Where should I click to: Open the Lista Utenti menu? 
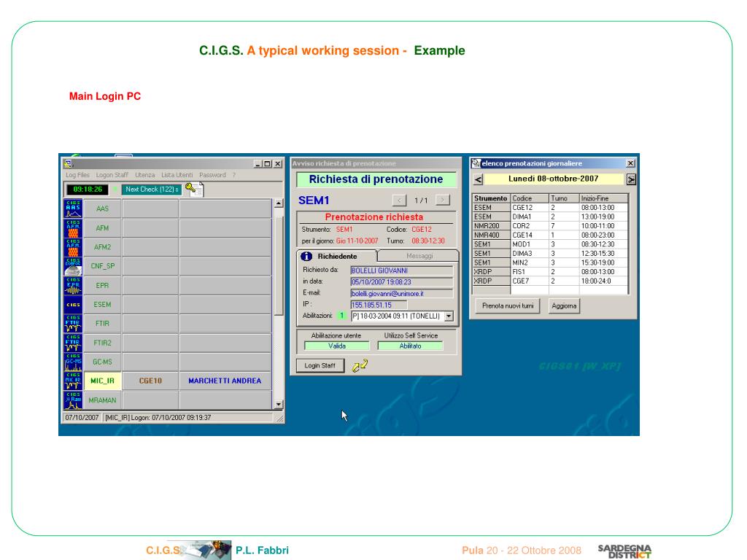pyautogui.click(x=177, y=175)
